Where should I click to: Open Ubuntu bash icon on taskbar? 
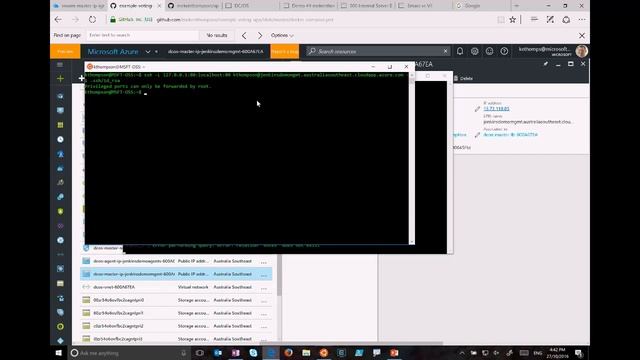coord(324,353)
